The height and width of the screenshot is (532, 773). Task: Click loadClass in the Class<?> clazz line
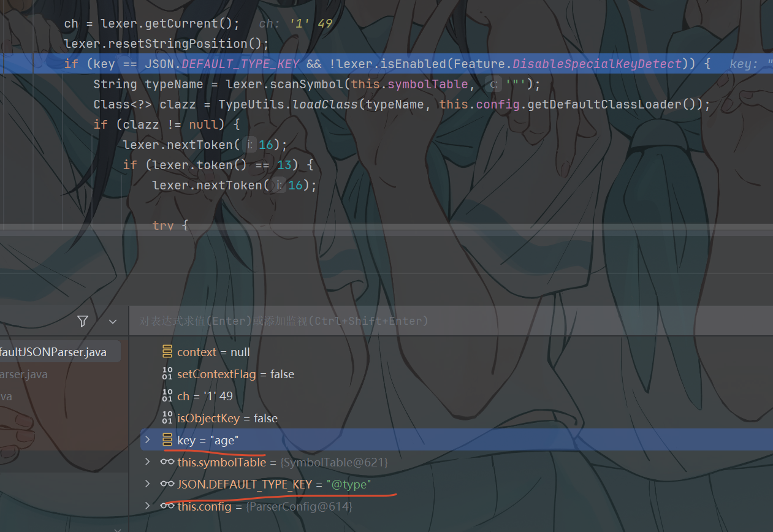[325, 104]
